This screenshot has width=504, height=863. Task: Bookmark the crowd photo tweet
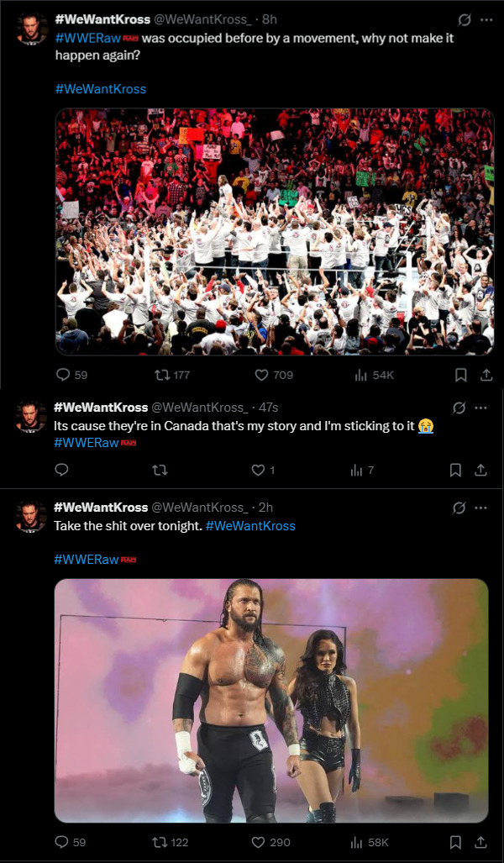pos(461,375)
